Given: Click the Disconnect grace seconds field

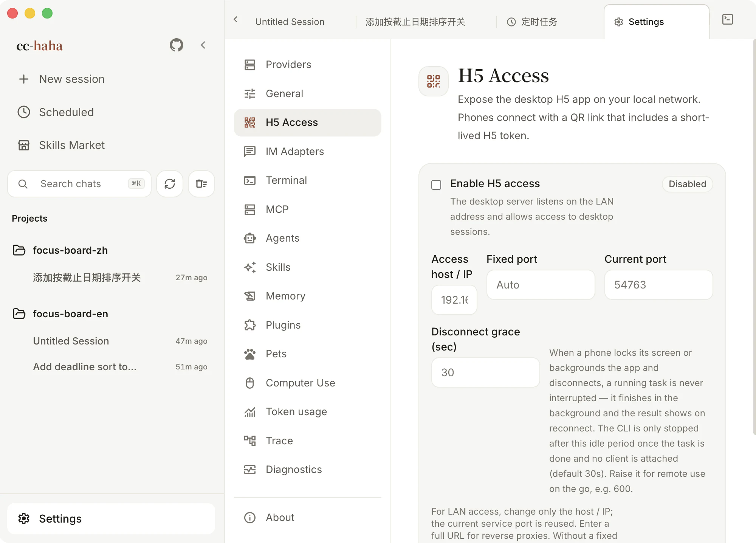Looking at the screenshot, I should coord(485,372).
